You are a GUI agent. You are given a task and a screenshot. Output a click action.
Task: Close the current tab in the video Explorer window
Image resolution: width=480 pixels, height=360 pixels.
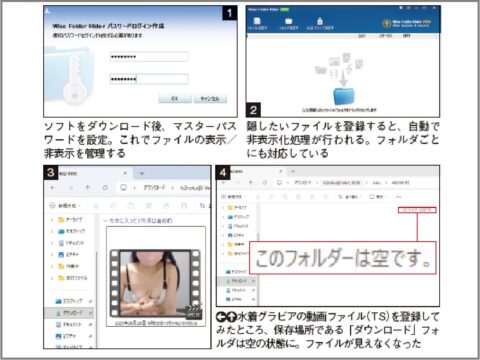[125, 173]
